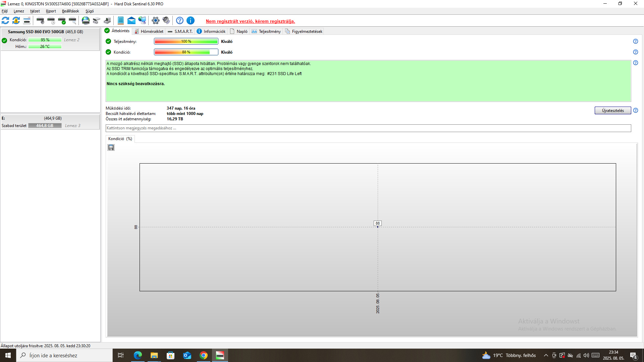The width and height of the screenshot is (644, 362).
Task: Click the envelope send email icon
Action: [x=131, y=21]
